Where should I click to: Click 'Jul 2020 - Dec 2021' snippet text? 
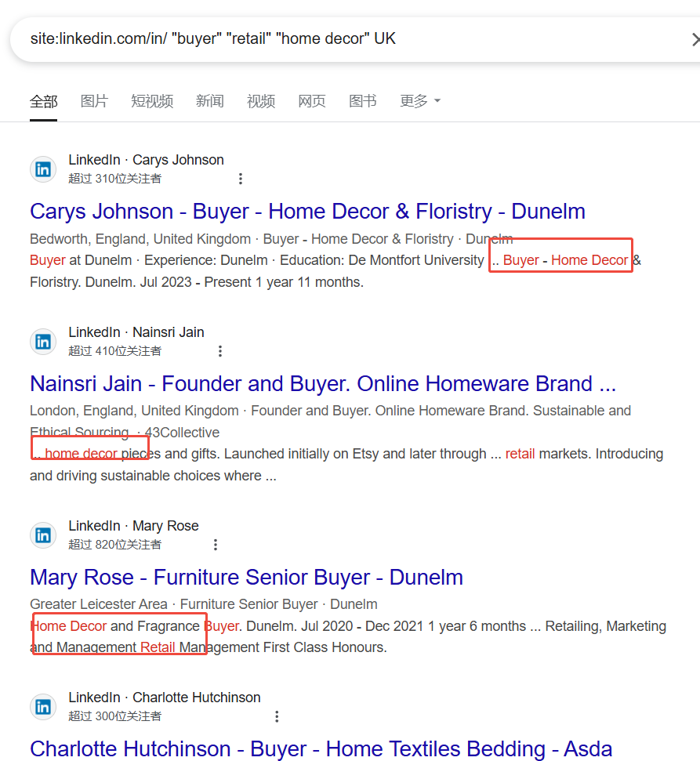[362, 626]
